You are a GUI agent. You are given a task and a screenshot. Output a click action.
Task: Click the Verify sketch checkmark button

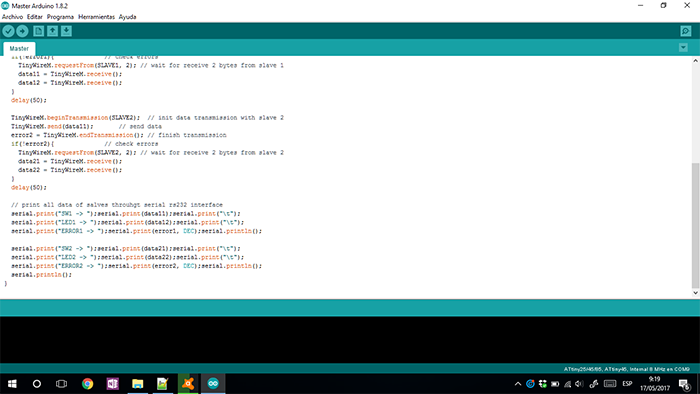point(8,31)
